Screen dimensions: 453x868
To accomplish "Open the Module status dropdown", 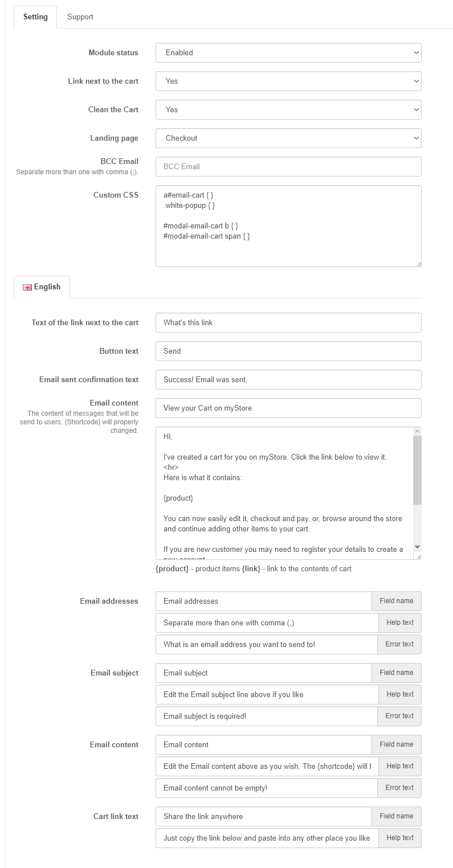I will click(288, 52).
